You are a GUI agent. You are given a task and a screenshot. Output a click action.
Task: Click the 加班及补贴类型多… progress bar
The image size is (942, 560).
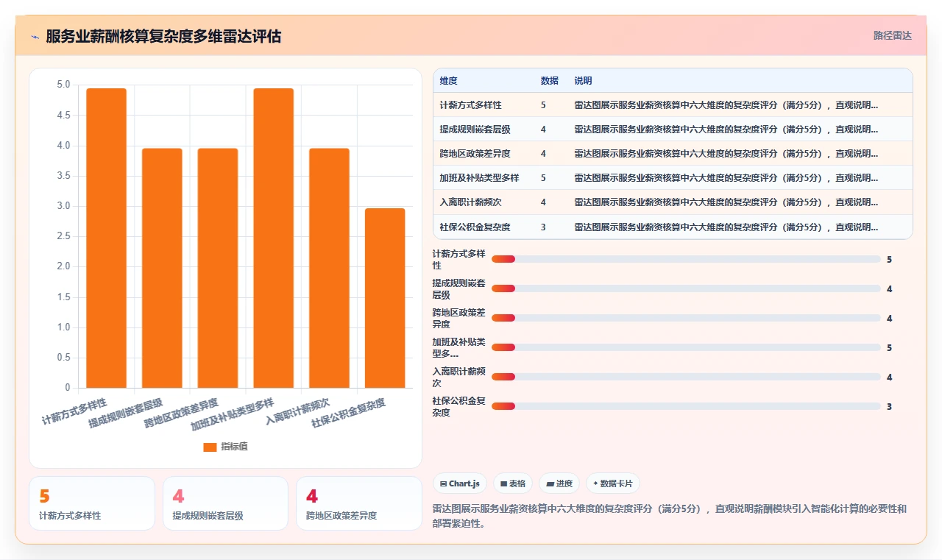point(686,347)
